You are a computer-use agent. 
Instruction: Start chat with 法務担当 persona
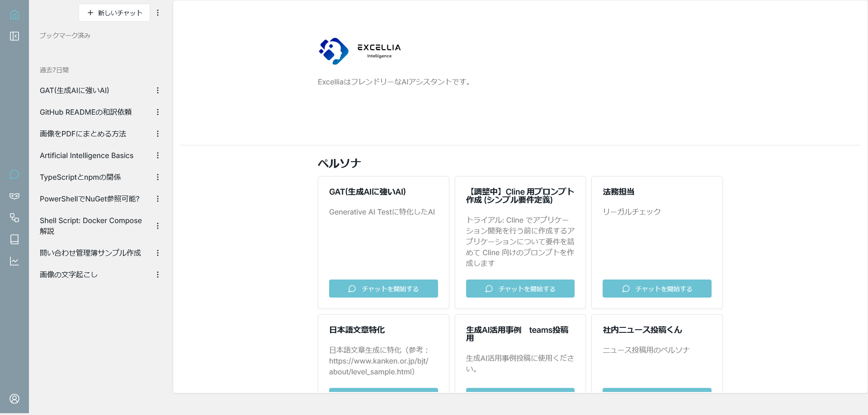pos(657,289)
